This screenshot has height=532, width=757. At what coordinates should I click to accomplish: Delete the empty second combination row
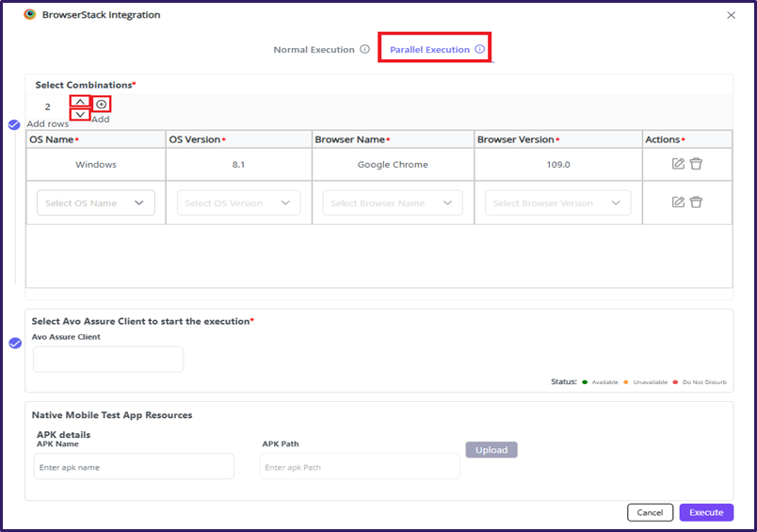click(696, 202)
